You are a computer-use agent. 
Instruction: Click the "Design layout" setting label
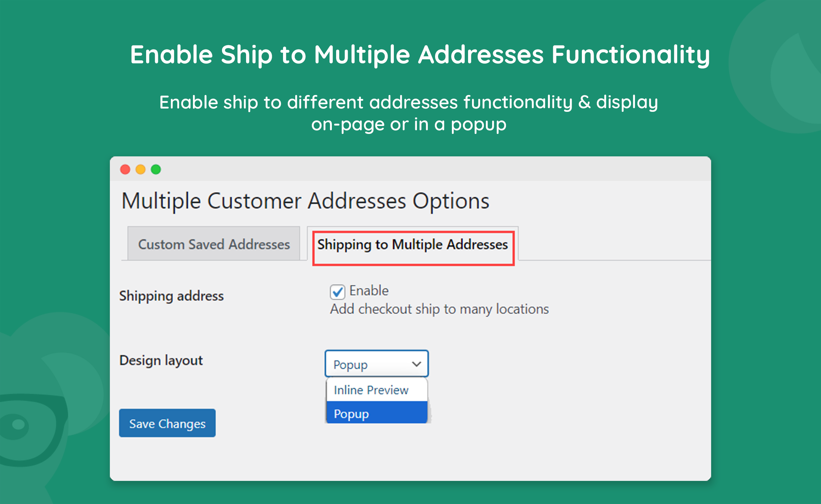161,360
